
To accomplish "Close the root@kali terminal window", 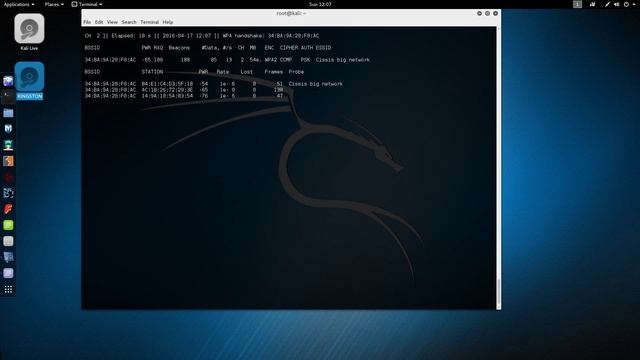I will [496, 13].
